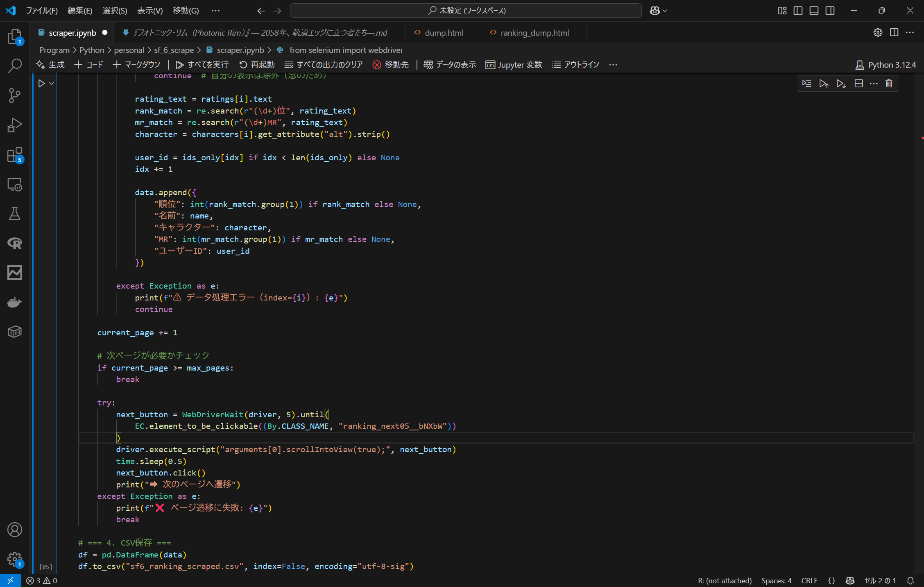This screenshot has width=924, height=587.
Task: Clear all outputs with すべての出力のクリア
Action: [x=324, y=65]
